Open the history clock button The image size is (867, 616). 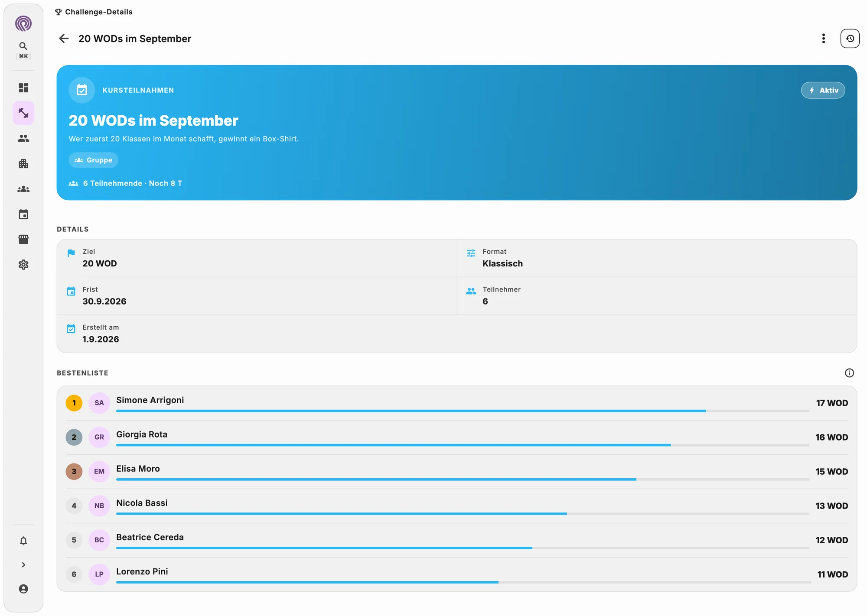click(x=850, y=39)
